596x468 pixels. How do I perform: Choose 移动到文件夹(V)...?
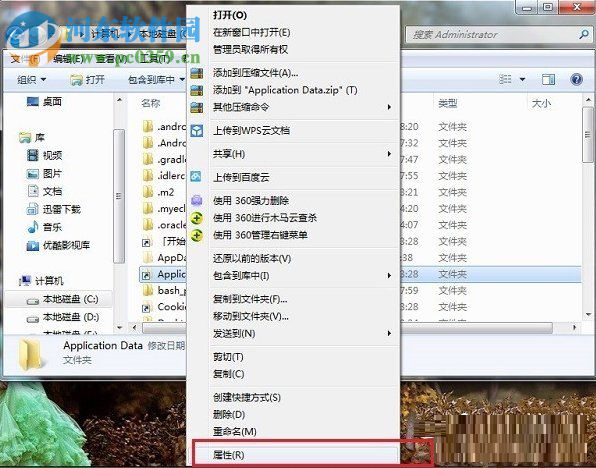coord(251,316)
